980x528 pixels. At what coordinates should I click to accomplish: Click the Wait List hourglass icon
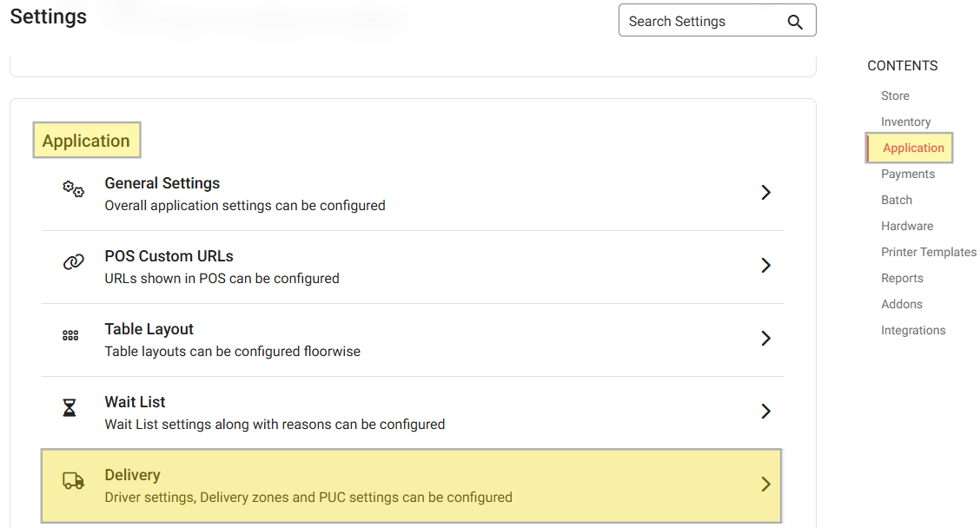[x=70, y=408]
